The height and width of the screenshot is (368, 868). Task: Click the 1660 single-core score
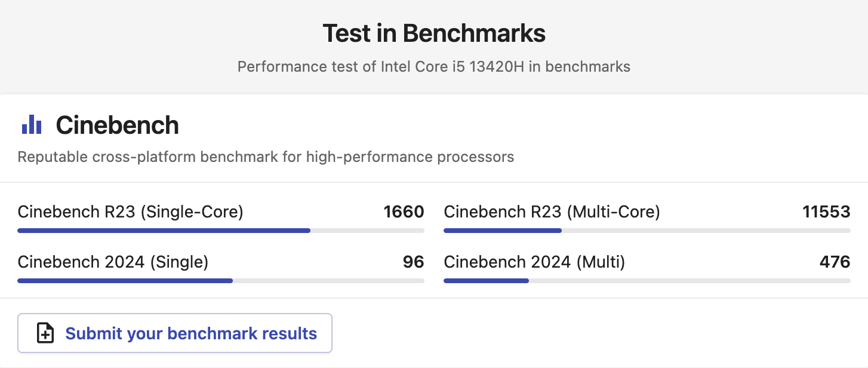[x=404, y=211]
